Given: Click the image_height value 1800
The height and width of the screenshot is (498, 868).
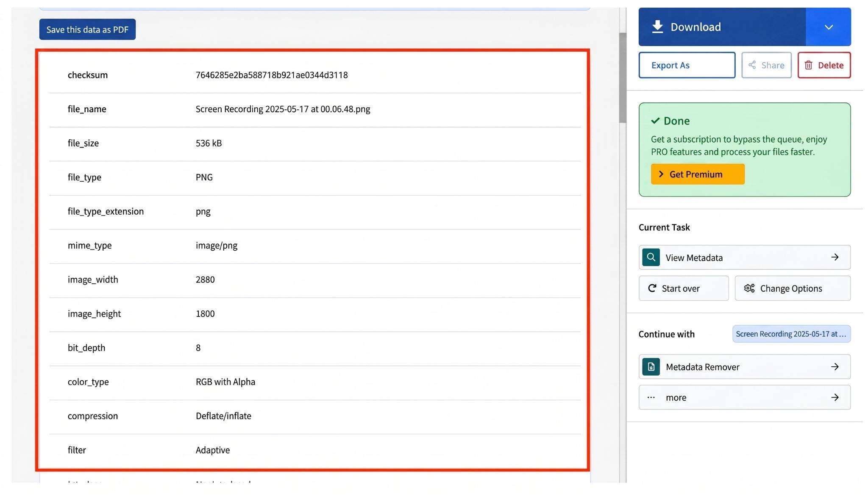Looking at the screenshot, I should [x=205, y=314].
